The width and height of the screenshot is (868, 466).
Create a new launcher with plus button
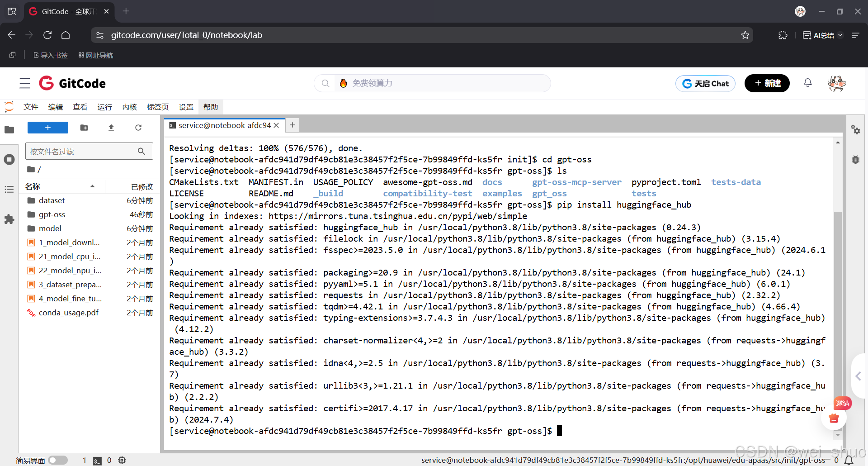point(48,128)
